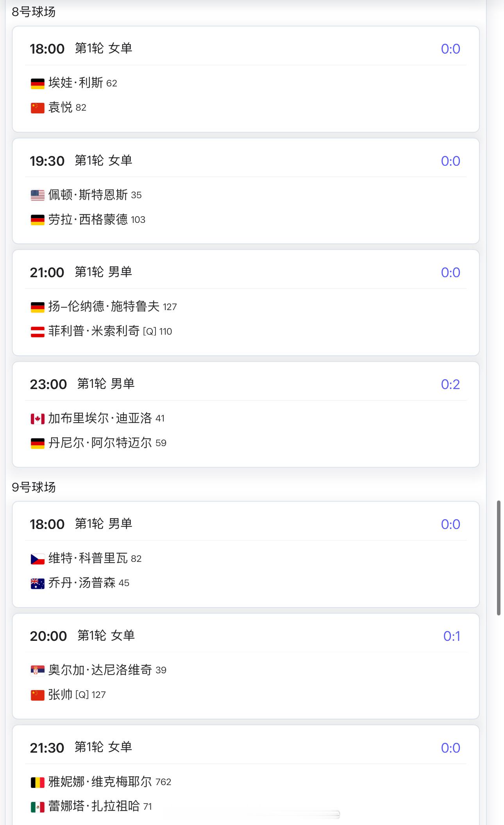Screen dimensions: 504x825
Task: Click the Serbia flag beside 奥尔加·达尼洛维奇
Action: click(x=38, y=671)
